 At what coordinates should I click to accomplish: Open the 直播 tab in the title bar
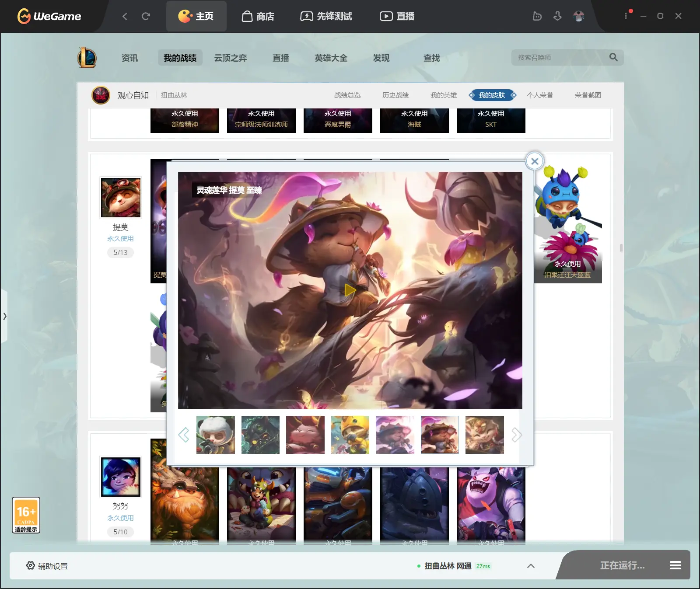(x=397, y=16)
